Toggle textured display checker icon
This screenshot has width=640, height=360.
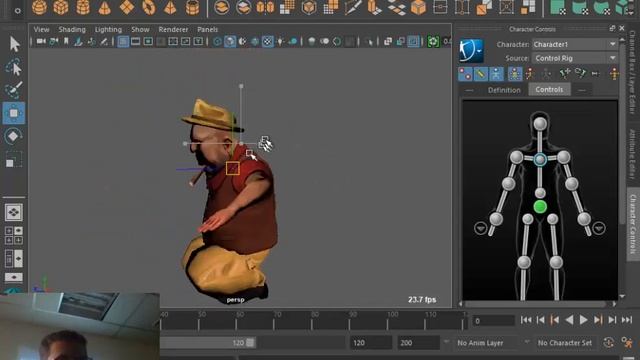click(x=267, y=41)
